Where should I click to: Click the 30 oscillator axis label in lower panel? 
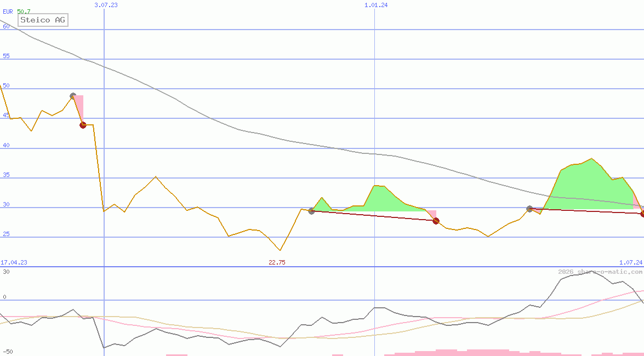coord(6,272)
